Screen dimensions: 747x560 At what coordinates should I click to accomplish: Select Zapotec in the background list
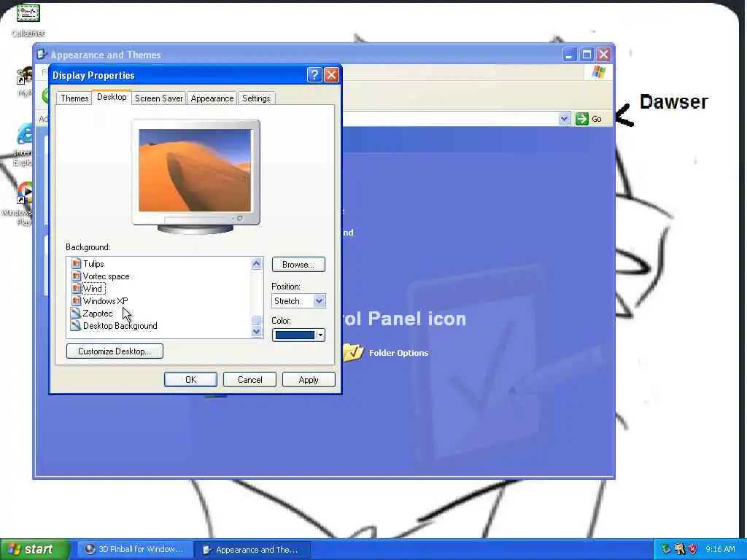pyautogui.click(x=98, y=314)
